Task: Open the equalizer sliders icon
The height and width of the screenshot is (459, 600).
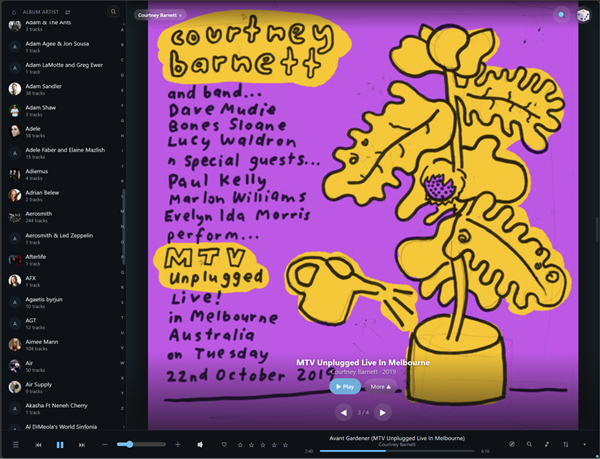Action: [566, 444]
